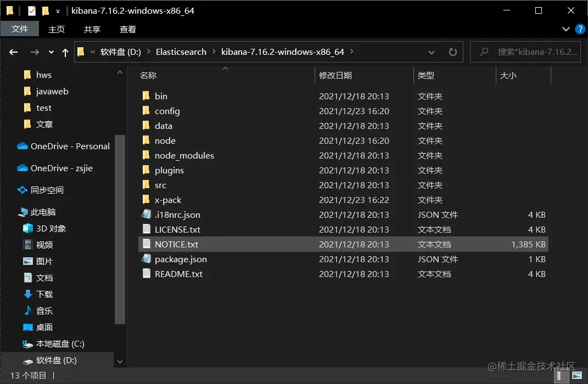Select the data folder icon
588x384 pixels.
point(146,126)
